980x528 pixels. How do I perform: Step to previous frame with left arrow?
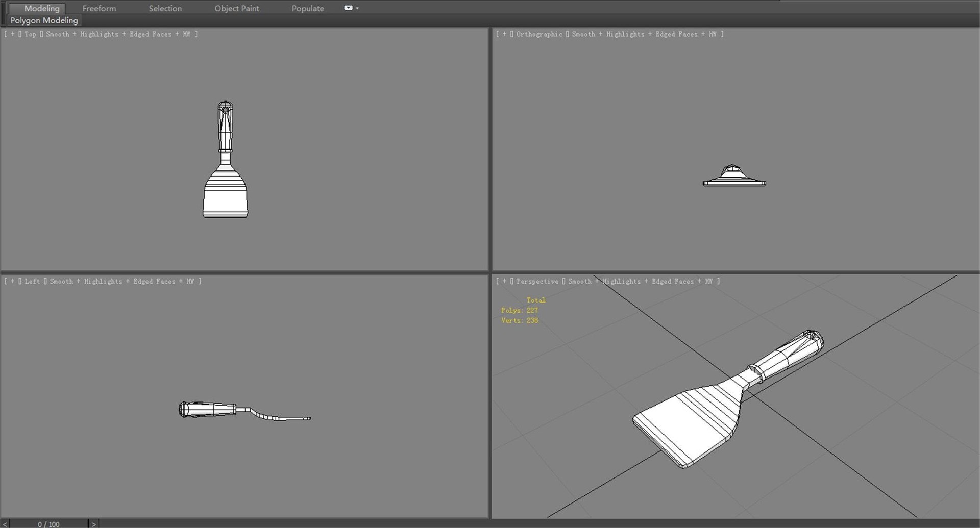[5, 524]
